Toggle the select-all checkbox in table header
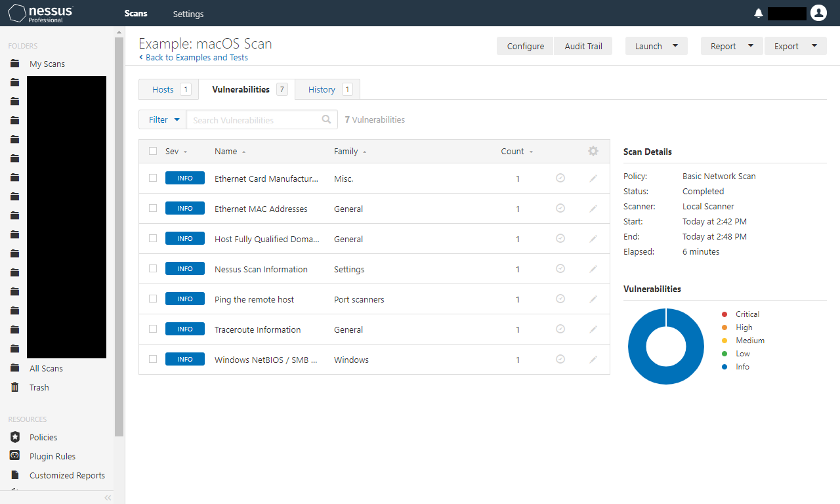840x504 pixels. point(153,151)
